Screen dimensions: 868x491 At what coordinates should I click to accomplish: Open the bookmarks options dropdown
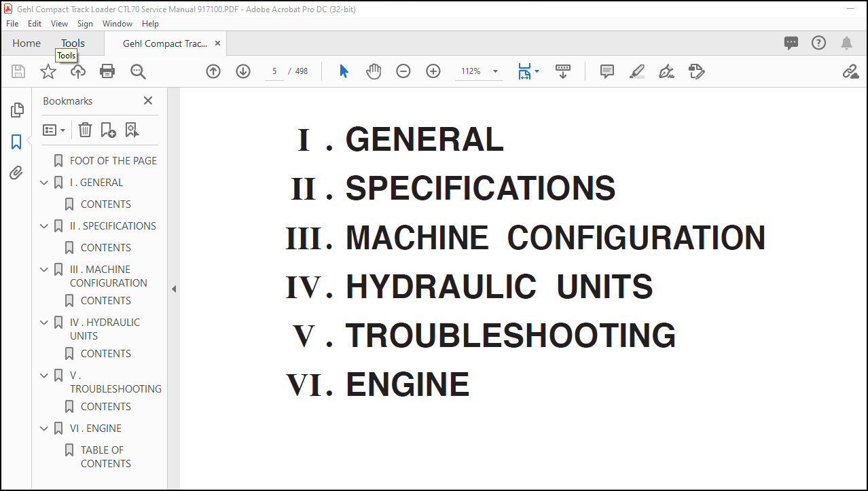(x=54, y=130)
